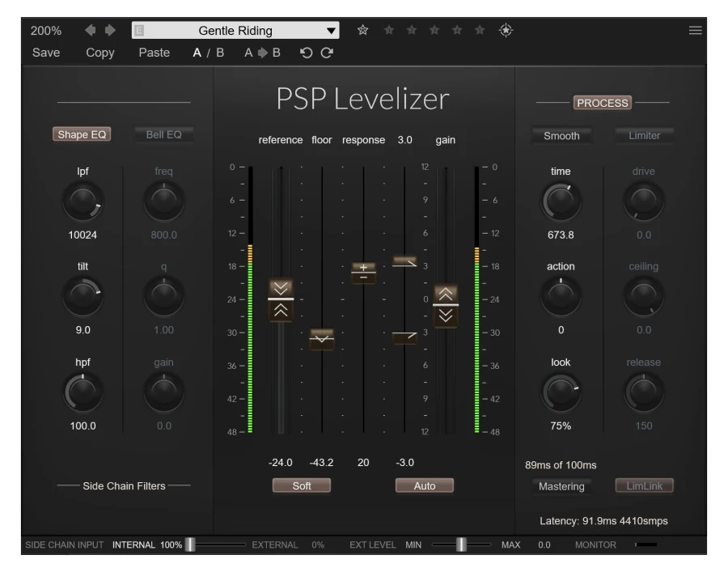Set rating to the fifth gray star
The height and width of the screenshot is (572, 728).
pos(480,30)
